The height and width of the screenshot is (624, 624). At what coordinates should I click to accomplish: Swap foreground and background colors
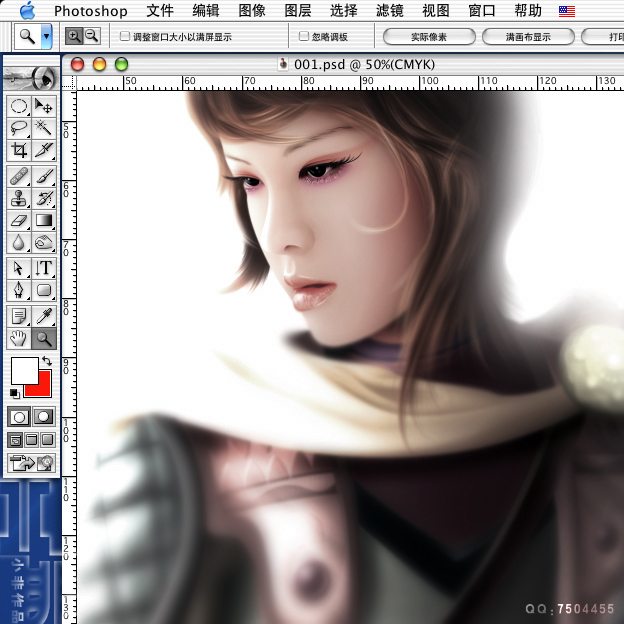pos(47,361)
